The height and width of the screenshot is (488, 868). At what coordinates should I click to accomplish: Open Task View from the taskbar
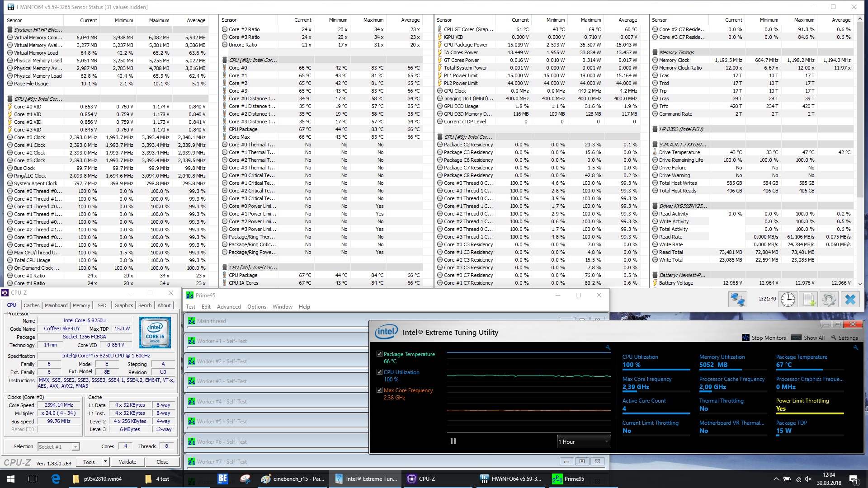[x=33, y=479]
